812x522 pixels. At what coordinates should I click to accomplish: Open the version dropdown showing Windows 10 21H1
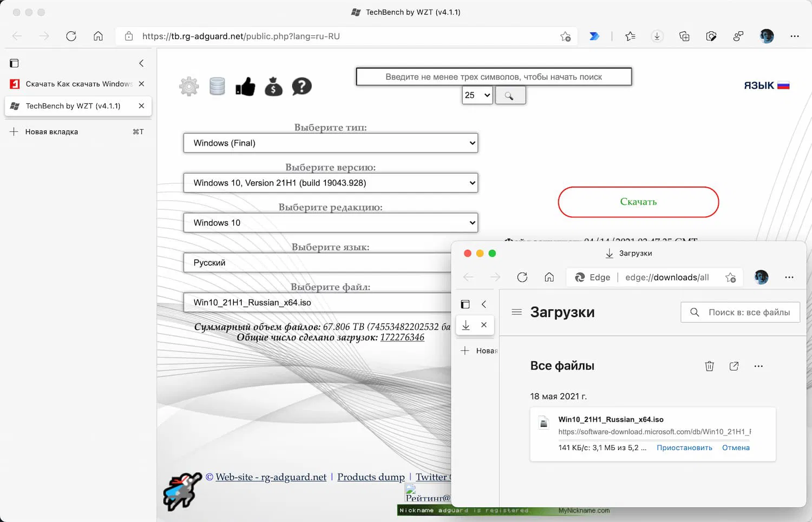click(331, 183)
